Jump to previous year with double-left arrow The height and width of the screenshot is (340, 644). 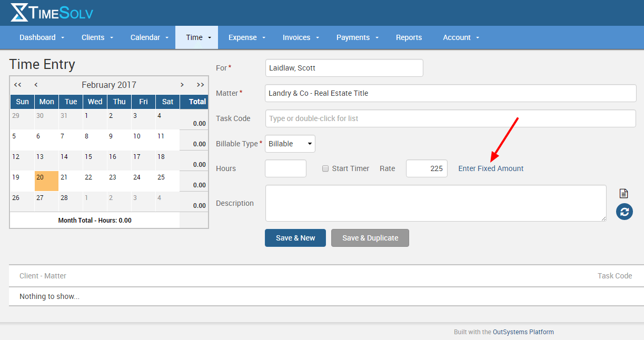(17, 84)
